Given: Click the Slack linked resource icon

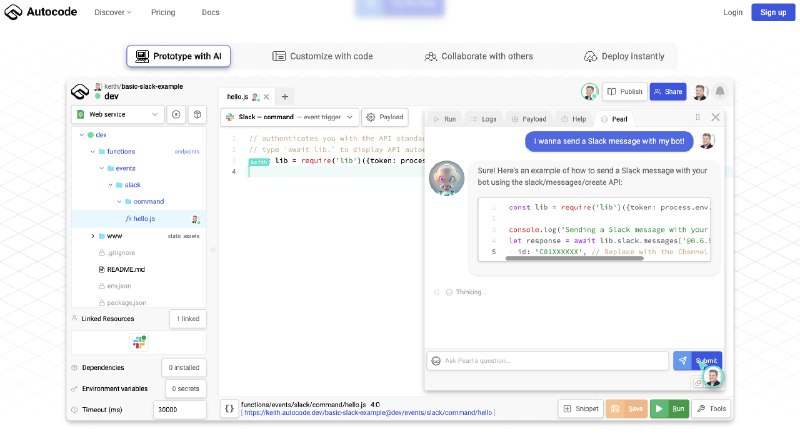Looking at the screenshot, I should point(139,342).
